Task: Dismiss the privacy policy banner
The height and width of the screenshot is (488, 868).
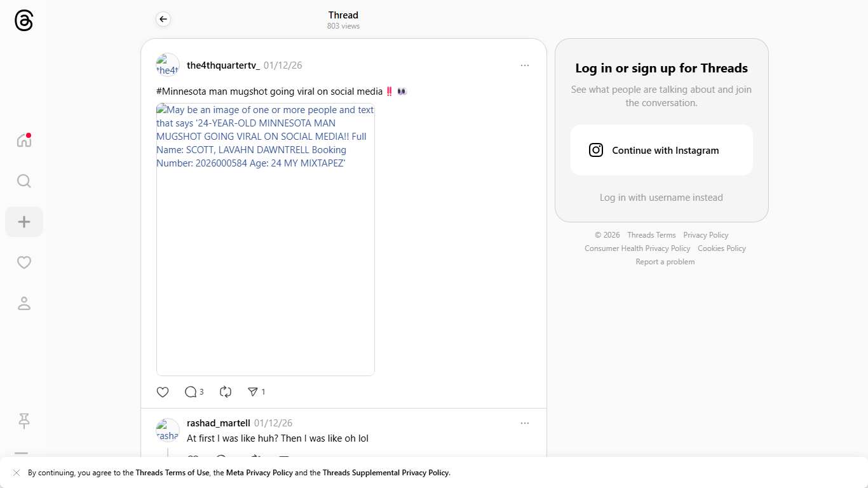Action: coord(17,473)
